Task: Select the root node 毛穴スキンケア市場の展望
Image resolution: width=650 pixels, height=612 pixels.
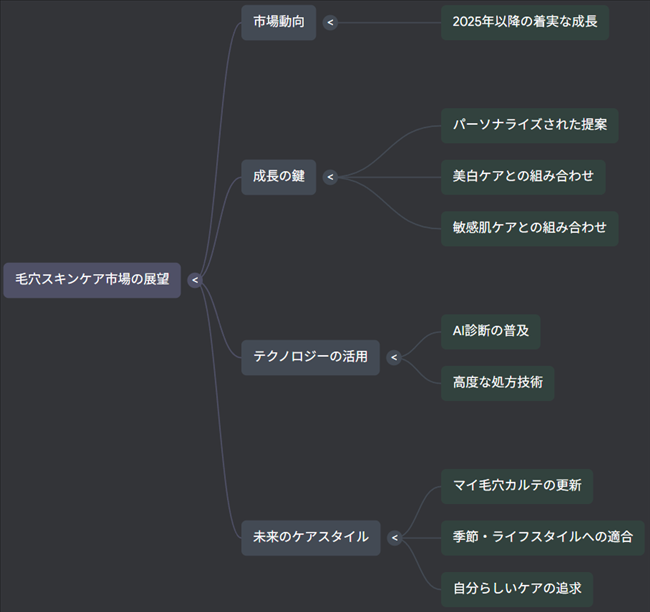Action: (x=92, y=280)
